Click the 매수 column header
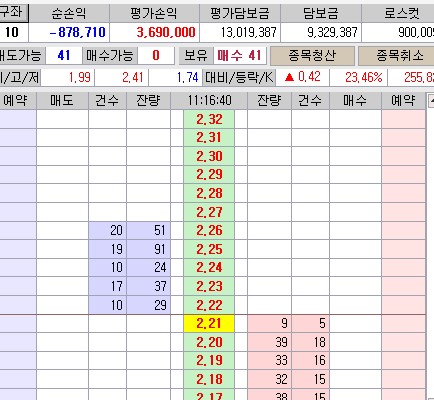This screenshot has width=434, height=400. [x=355, y=100]
